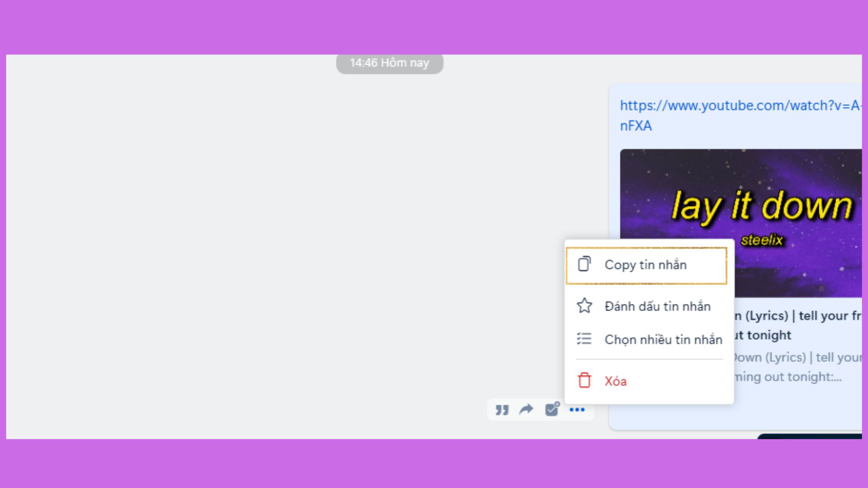Click the quote reply icon
The width and height of the screenshot is (868, 488).
pyautogui.click(x=502, y=410)
